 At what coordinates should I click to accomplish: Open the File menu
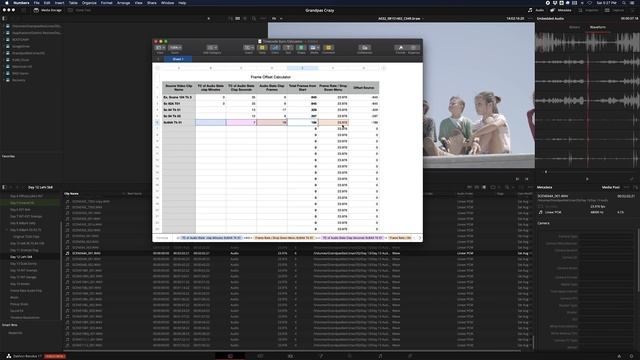click(x=37, y=3)
